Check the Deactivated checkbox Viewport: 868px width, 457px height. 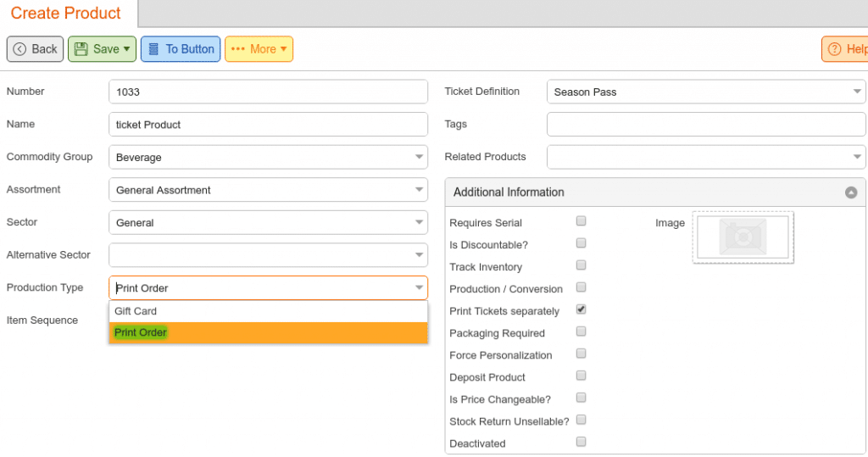581,442
